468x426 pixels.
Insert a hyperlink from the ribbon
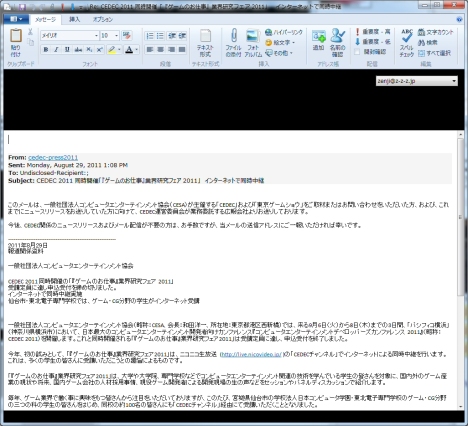coord(284,32)
